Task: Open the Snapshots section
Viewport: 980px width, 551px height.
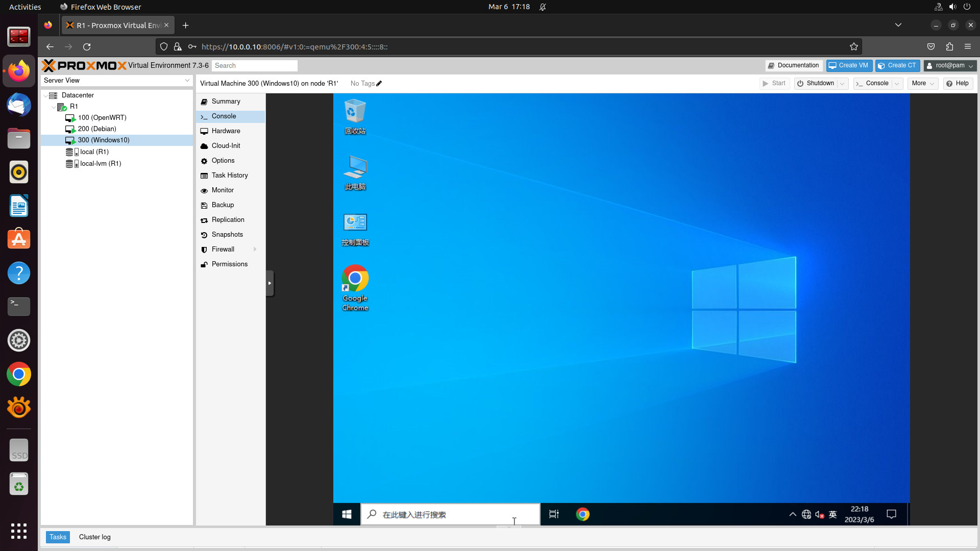Action: [230, 235]
